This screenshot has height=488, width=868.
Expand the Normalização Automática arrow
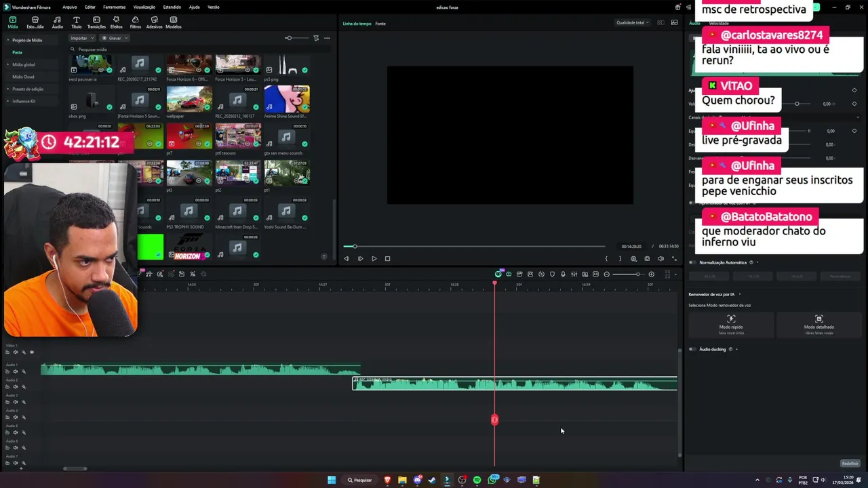pos(757,262)
